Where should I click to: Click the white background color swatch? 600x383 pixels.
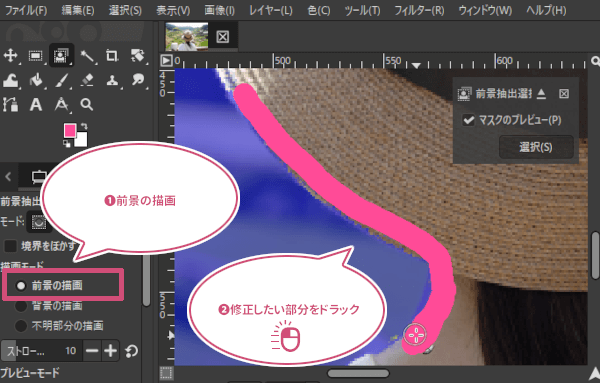82,140
